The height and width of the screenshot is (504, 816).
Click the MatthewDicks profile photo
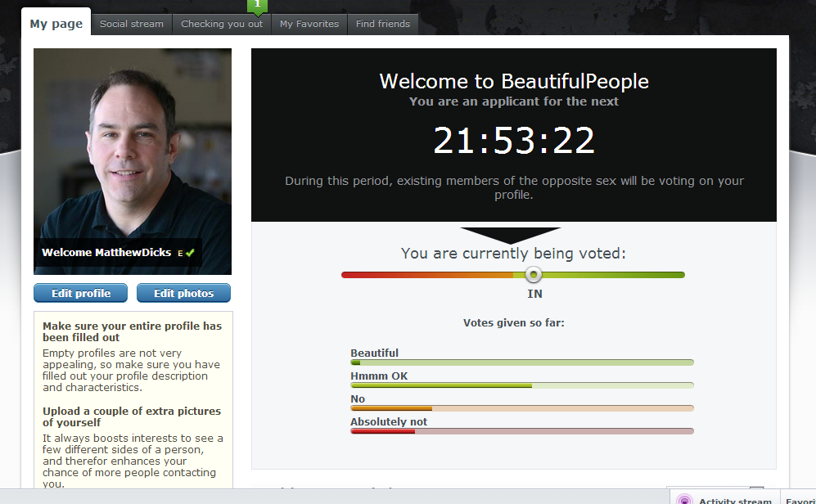(133, 161)
